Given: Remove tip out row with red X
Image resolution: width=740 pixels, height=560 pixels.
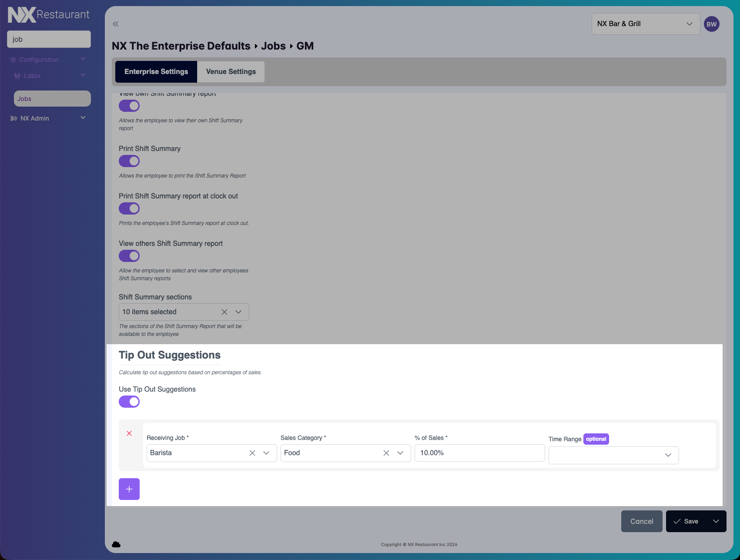Looking at the screenshot, I should pos(129,433).
